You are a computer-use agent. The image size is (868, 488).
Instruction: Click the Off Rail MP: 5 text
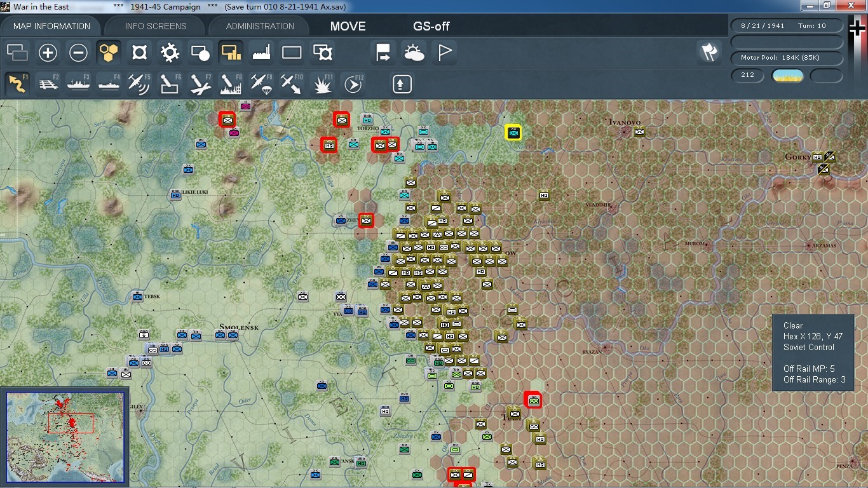tap(809, 369)
